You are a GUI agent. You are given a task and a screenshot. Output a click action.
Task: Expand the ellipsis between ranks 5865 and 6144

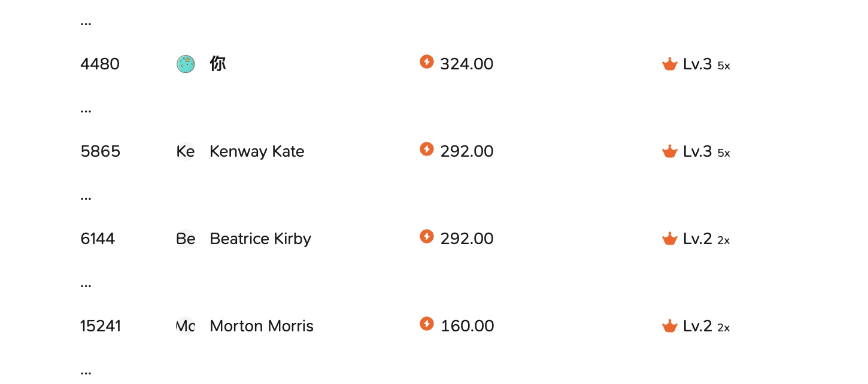(x=86, y=199)
